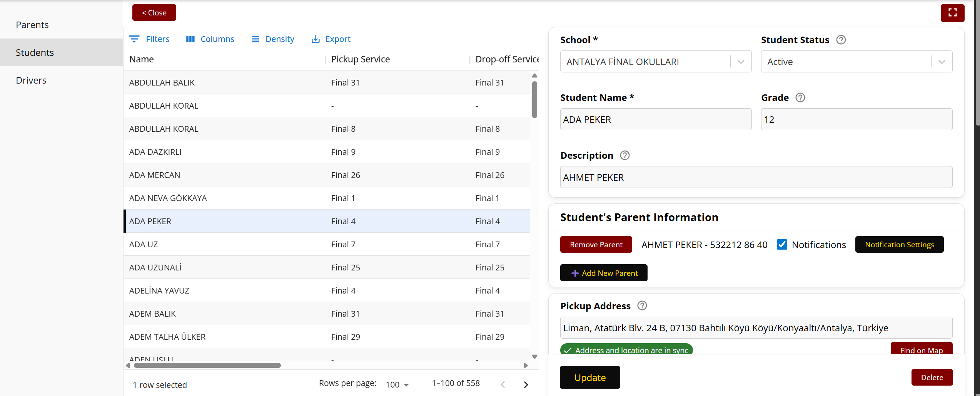This screenshot has width=980, height=396.
Task: Add a new parent
Action: [x=603, y=273]
